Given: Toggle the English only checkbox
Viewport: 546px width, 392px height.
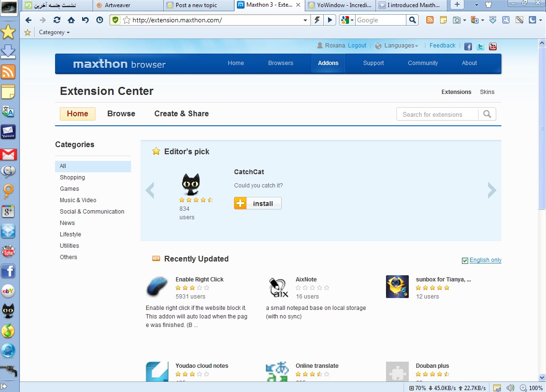Looking at the screenshot, I should (x=464, y=261).
